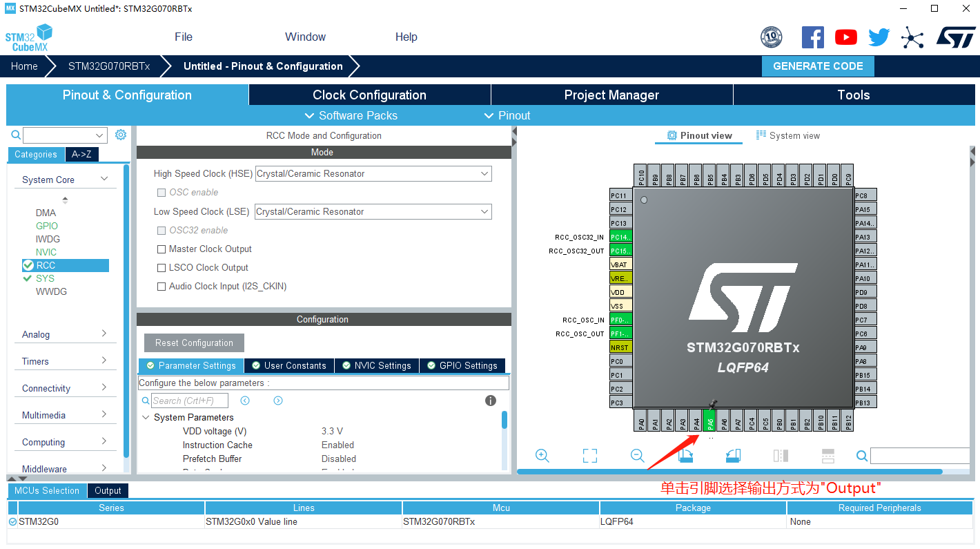The image size is (980, 549).
Task: Open the File menu
Action: 184,37
